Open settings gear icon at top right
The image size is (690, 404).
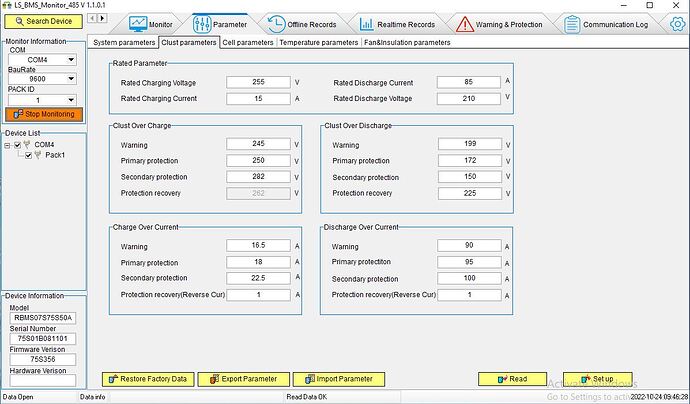(678, 24)
